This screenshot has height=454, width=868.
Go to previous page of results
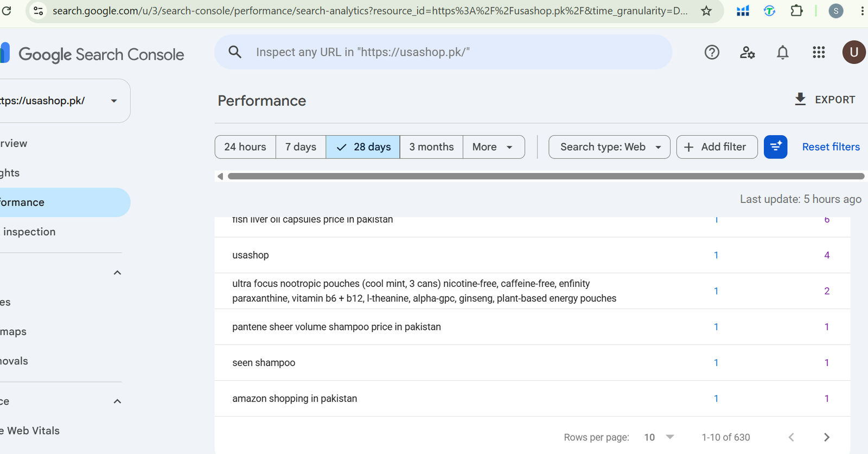pos(791,437)
